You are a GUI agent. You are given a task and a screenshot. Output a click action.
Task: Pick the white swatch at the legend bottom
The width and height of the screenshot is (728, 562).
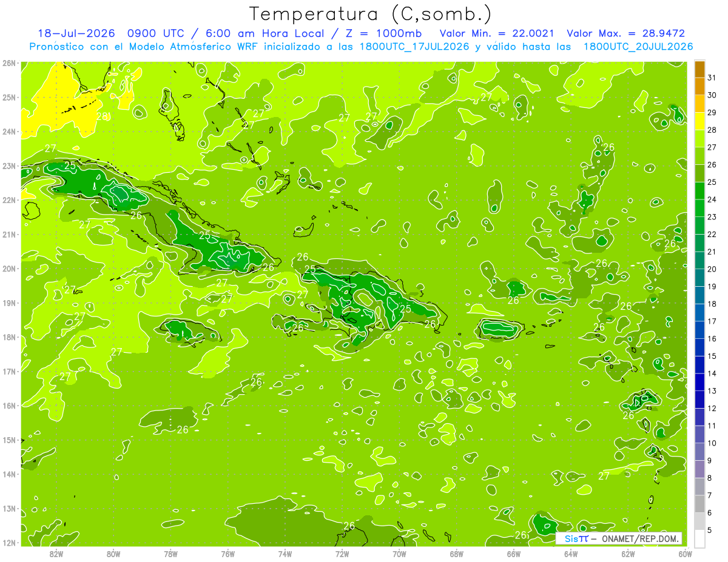[x=699, y=538]
